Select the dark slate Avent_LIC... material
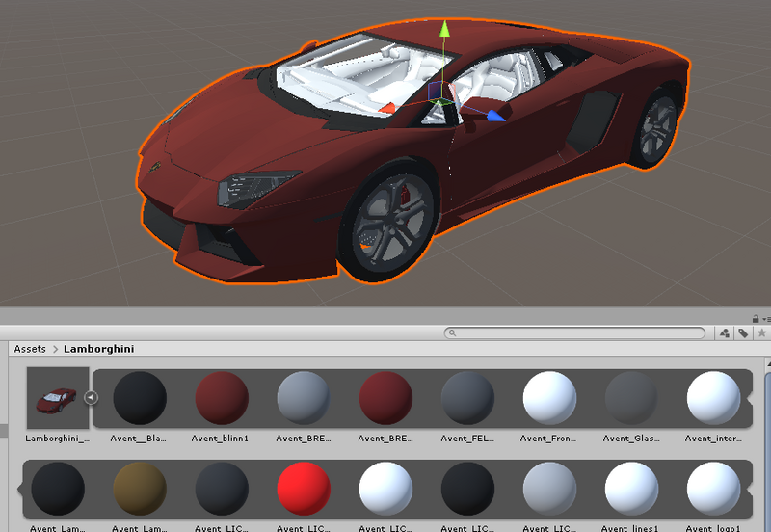771x532 pixels. click(222, 489)
